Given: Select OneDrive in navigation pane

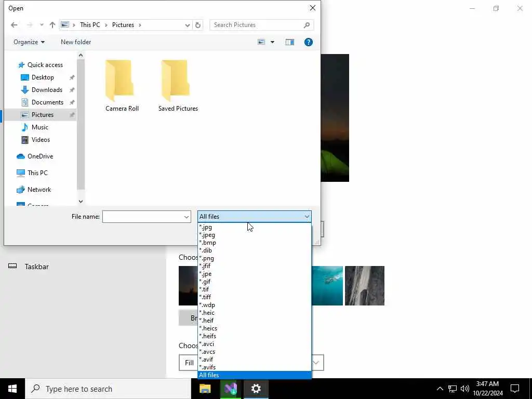Looking at the screenshot, I should 40,156.
